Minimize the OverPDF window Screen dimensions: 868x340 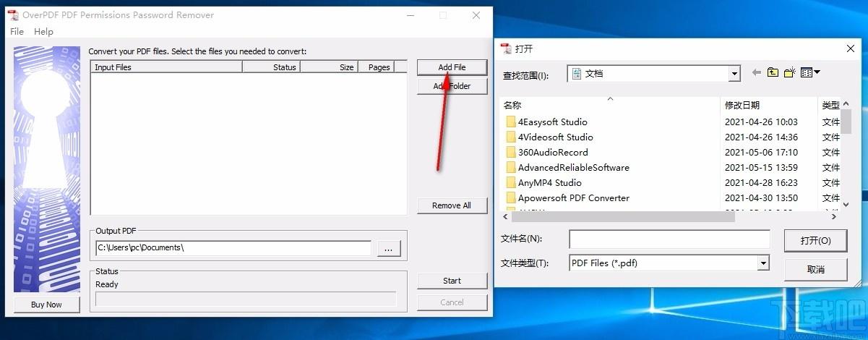(410, 15)
